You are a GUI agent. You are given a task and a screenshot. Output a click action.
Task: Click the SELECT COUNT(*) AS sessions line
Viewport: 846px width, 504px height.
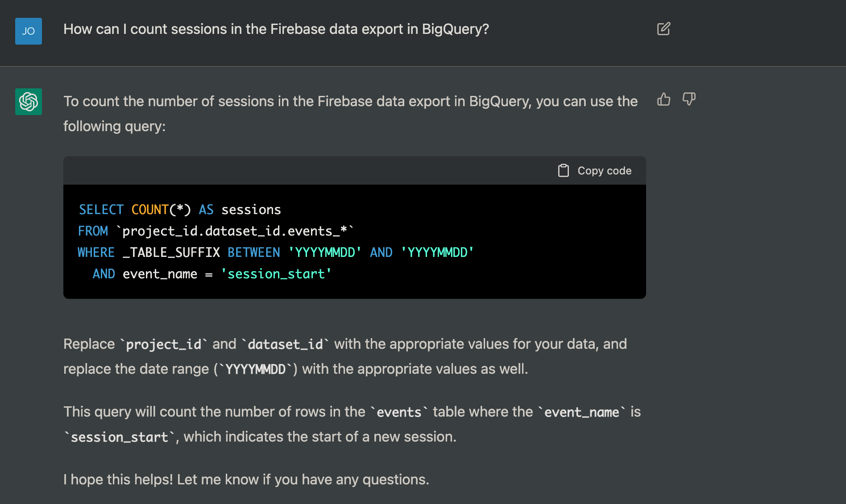pyautogui.click(x=180, y=210)
